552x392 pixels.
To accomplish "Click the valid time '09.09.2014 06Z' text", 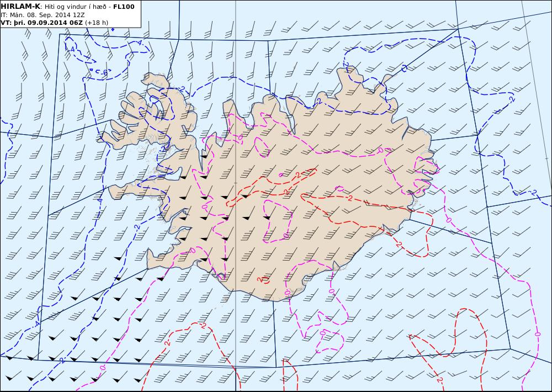I will (55, 23).
